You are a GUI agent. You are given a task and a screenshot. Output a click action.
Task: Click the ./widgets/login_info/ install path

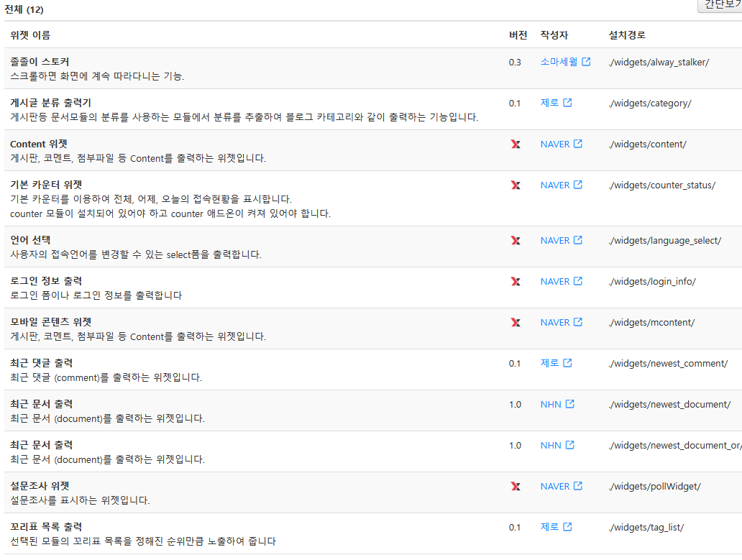point(652,281)
